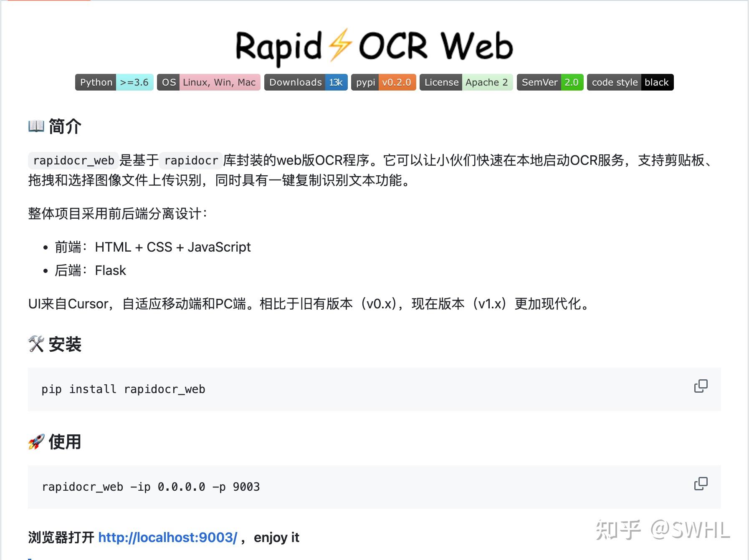Click the wrench emoji beside 安装 heading
Viewport: 749px width, 560px height.
click(36, 345)
